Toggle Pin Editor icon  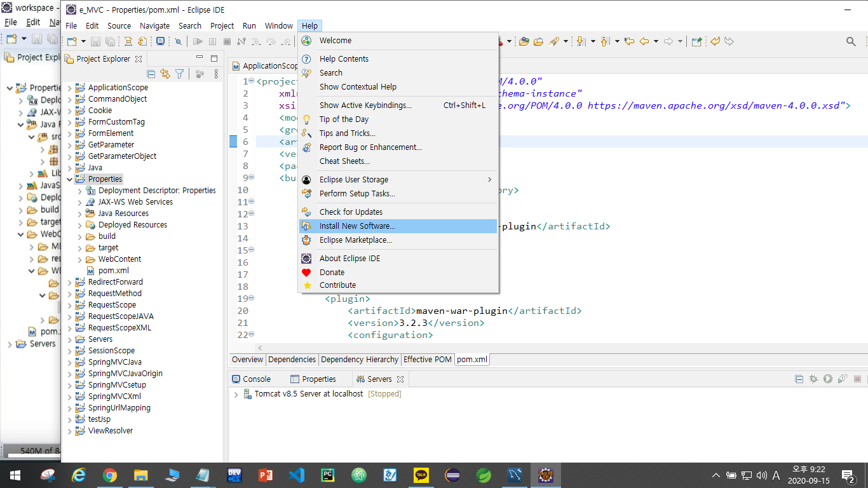coord(696,41)
